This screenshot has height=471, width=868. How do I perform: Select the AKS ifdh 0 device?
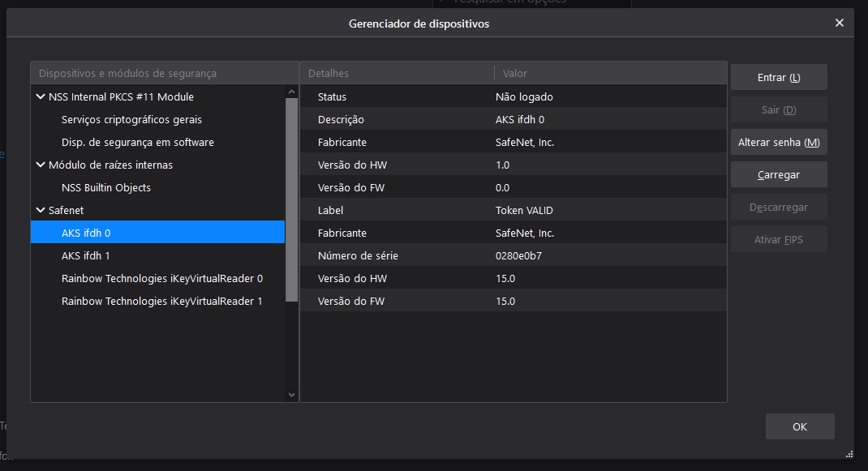point(86,233)
